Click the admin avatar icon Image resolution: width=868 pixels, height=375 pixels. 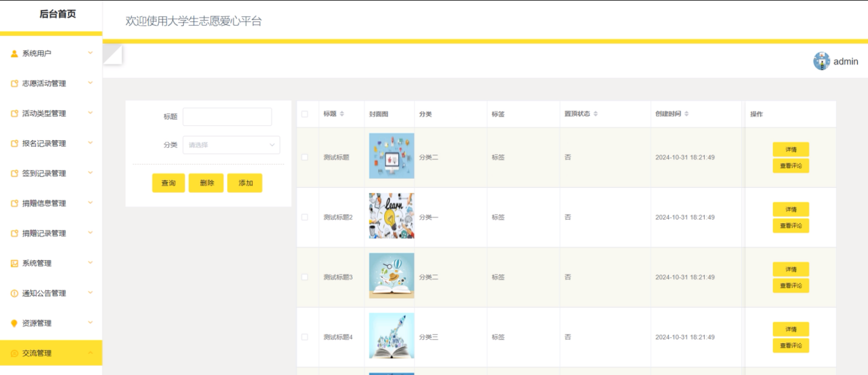(822, 61)
